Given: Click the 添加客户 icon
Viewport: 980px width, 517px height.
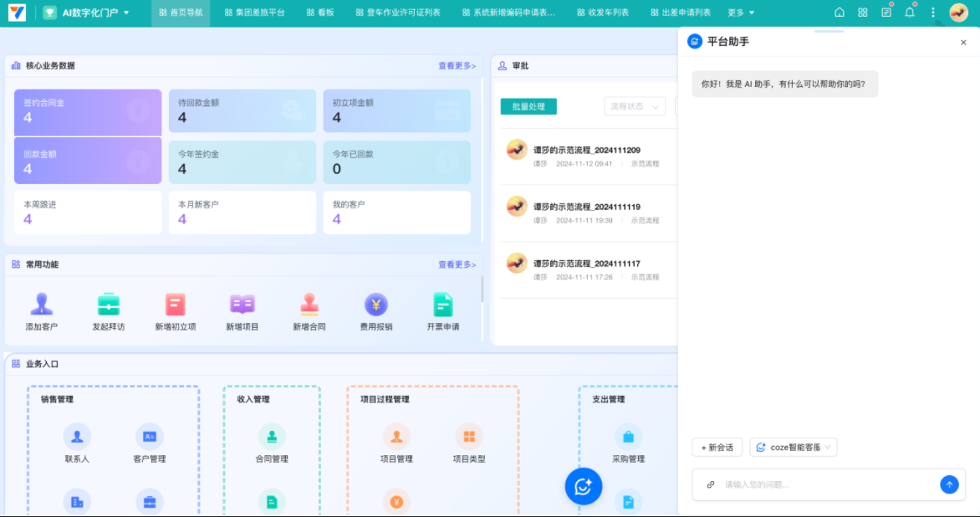Looking at the screenshot, I should [x=41, y=305].
